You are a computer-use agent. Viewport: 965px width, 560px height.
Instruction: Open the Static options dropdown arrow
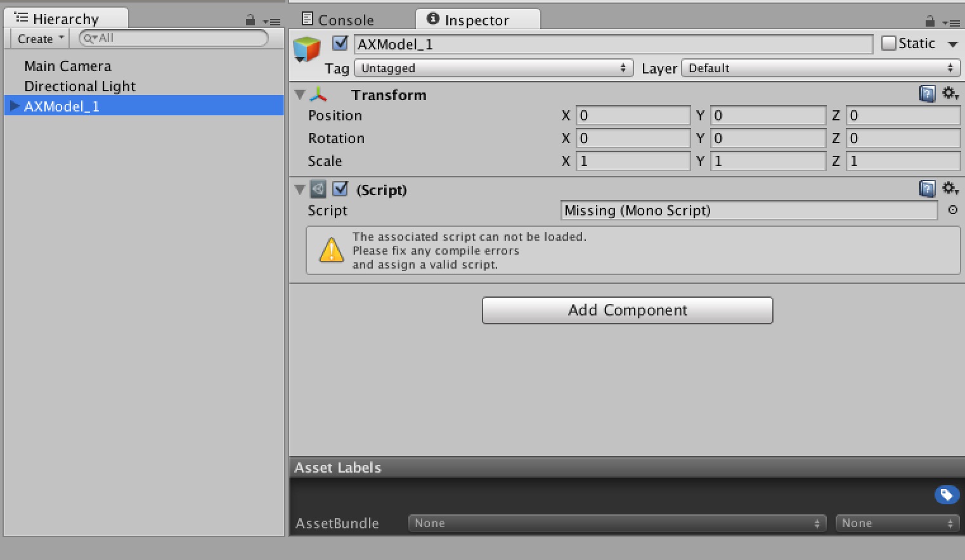tap(952, 44)
